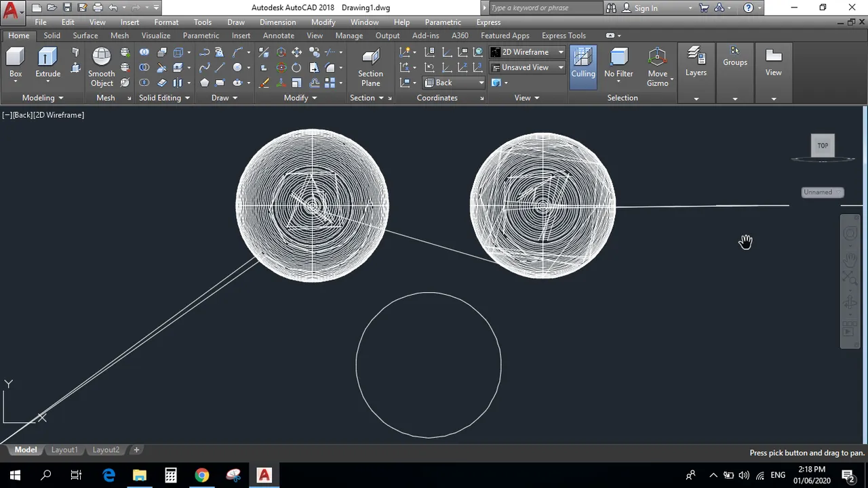
Task: Switch to the Layout2 tab
Action: point(106,450)
